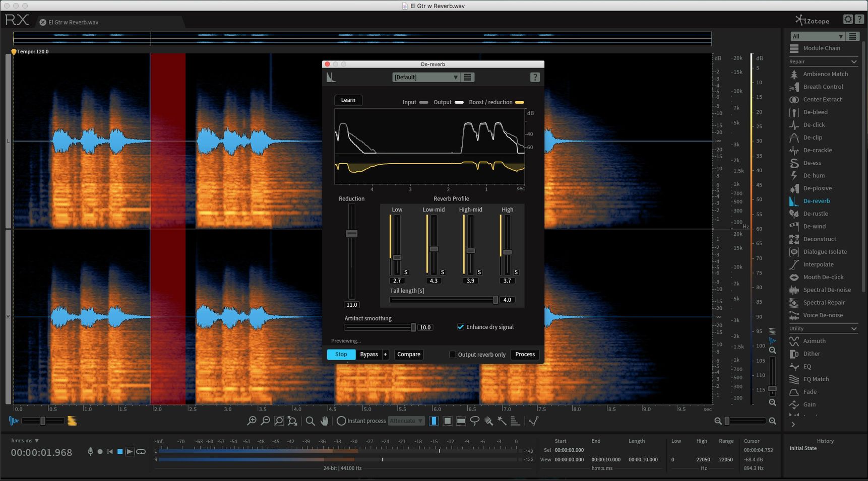Solo the High-mid reverb band
Viewport: 868px width, 481px height.
pyautogui.click(x=479, y=272)
